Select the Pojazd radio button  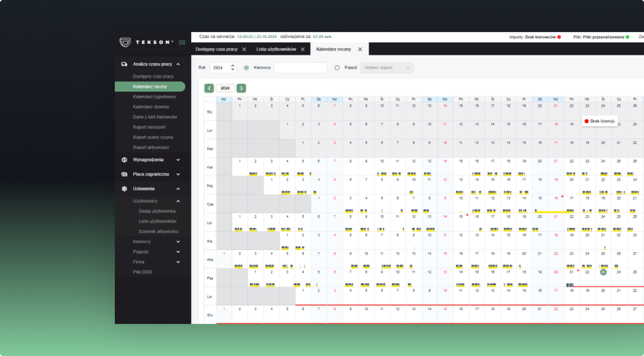pos(337,67)
